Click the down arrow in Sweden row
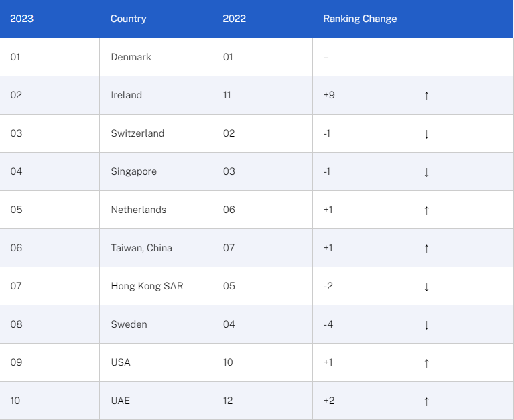Image resolution: width=514 pixels, height=420 pixels. click(x=426, y=325)
